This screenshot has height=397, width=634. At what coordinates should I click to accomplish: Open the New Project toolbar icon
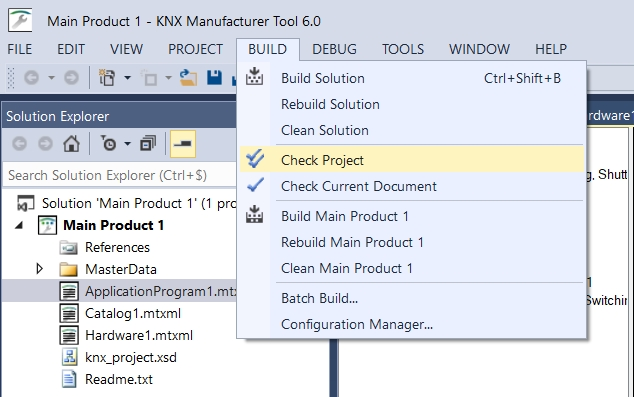pos(107,78)
